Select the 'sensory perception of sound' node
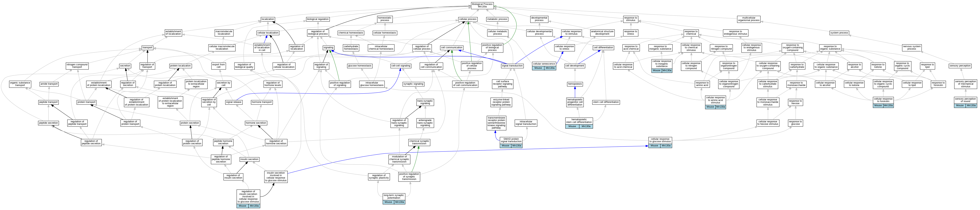Viewport: 980px width, 210px height. click(x=965, y=102)
